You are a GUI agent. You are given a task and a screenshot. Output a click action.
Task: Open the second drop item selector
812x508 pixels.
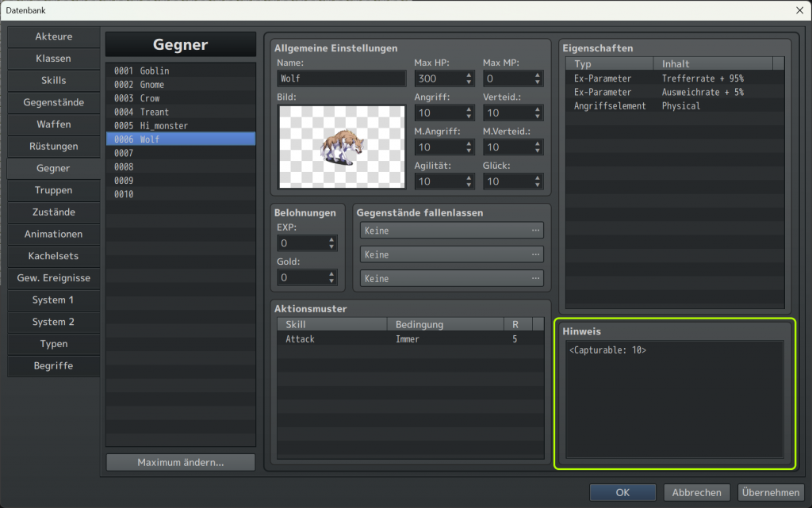pyautogui.click(x=451, y=254)
